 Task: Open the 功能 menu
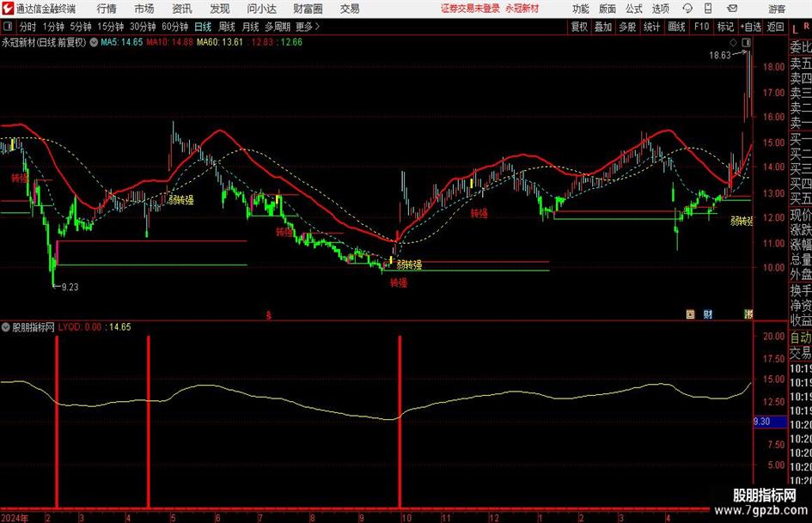pyautogui.click(x=581, y=9)
